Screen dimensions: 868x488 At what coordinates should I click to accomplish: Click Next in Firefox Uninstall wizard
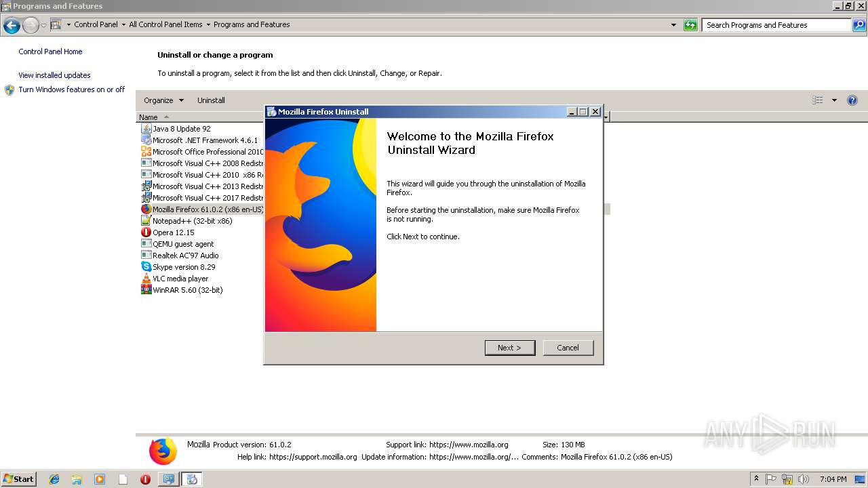tap(510, 348)
